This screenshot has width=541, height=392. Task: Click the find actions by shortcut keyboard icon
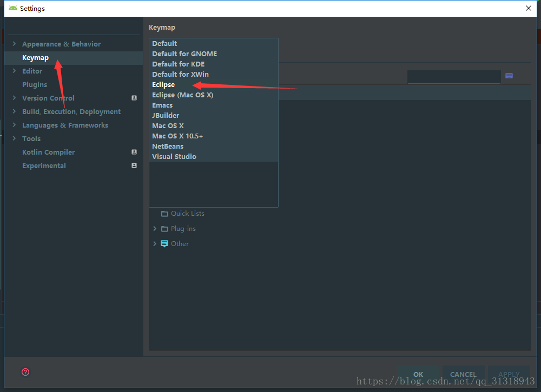pyautogui.click(x=509, y=76)
